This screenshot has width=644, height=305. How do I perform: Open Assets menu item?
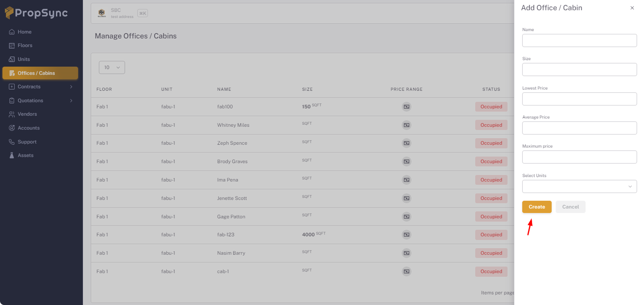click(x=40, y=155)
